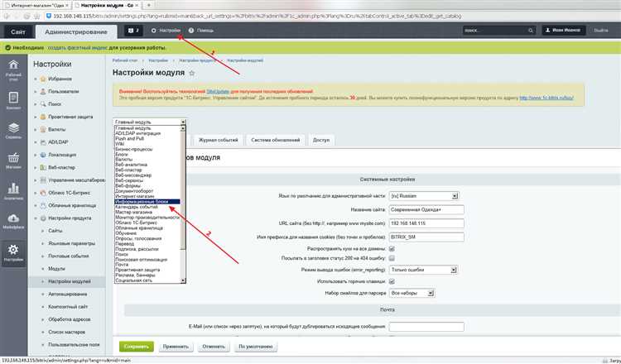
Task: Open Настройки gear in the top bar
Action: click(x=166, y=31)
